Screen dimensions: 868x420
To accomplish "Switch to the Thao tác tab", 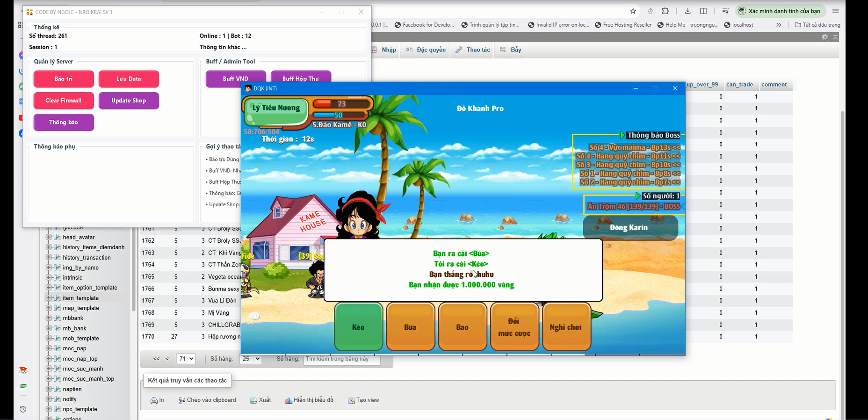I will click(472, 50).
